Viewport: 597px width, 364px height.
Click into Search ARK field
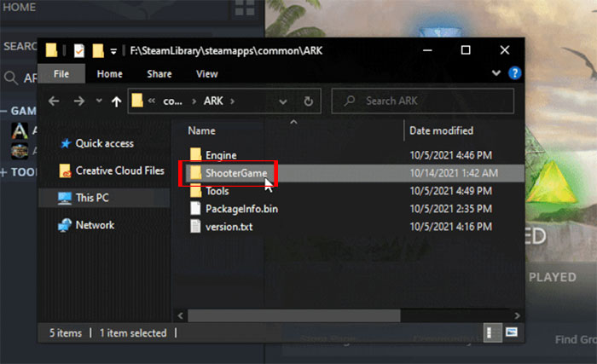(423, 101)
